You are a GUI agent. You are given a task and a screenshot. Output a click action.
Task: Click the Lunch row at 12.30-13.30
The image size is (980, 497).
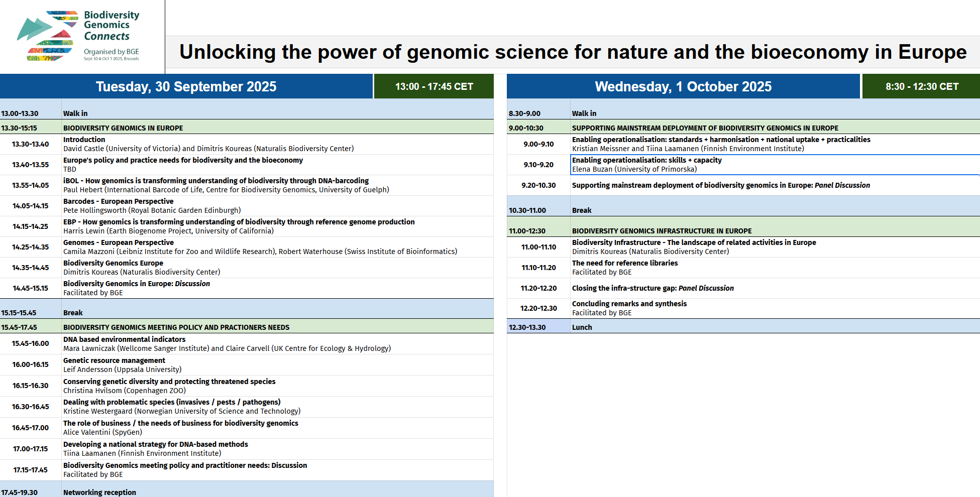pyautogui.click(x=743, y=326)
